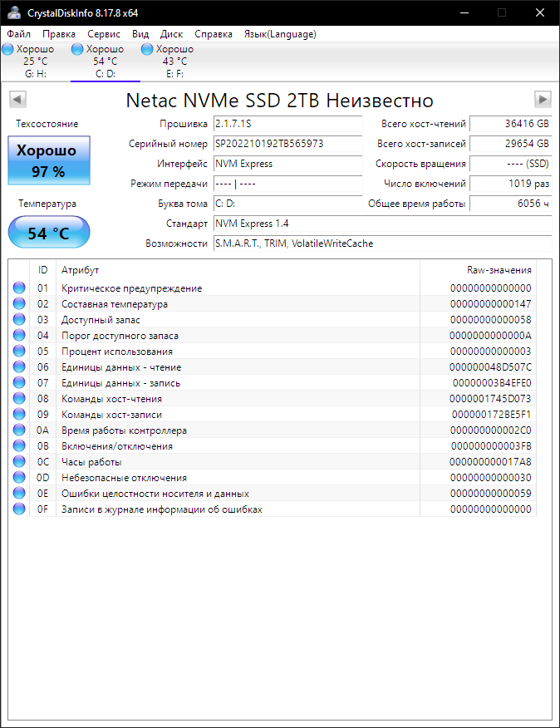Click the Хорошо 97 % health status button
Image resolution: width=560 pixels, height=728 pixels.
pos(49,160)
